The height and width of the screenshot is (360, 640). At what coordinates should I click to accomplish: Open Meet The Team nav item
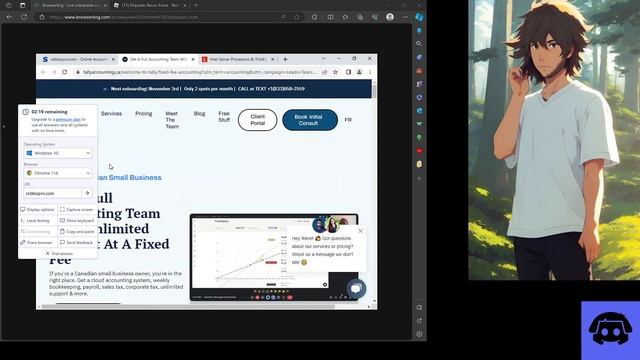[172, 120]
